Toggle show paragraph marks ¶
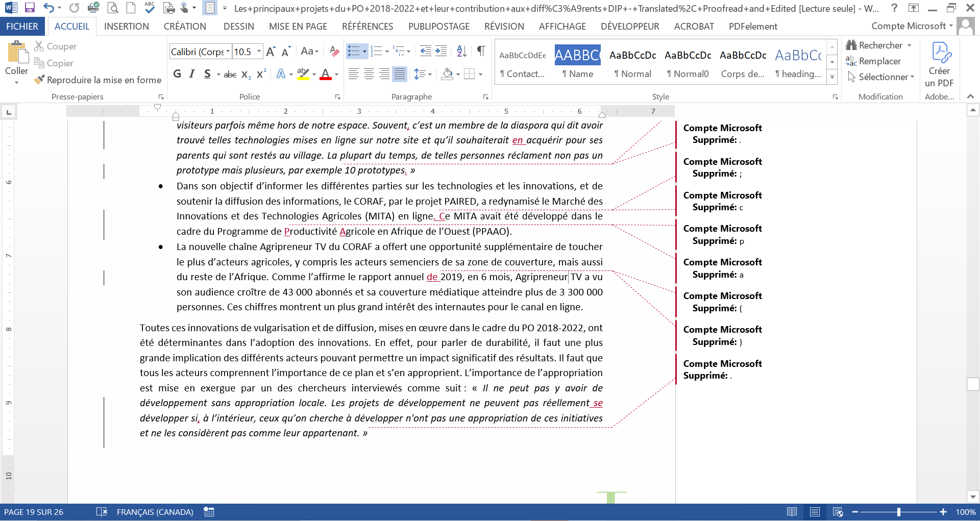The image size is (980, 521). (x=481, y=51)
